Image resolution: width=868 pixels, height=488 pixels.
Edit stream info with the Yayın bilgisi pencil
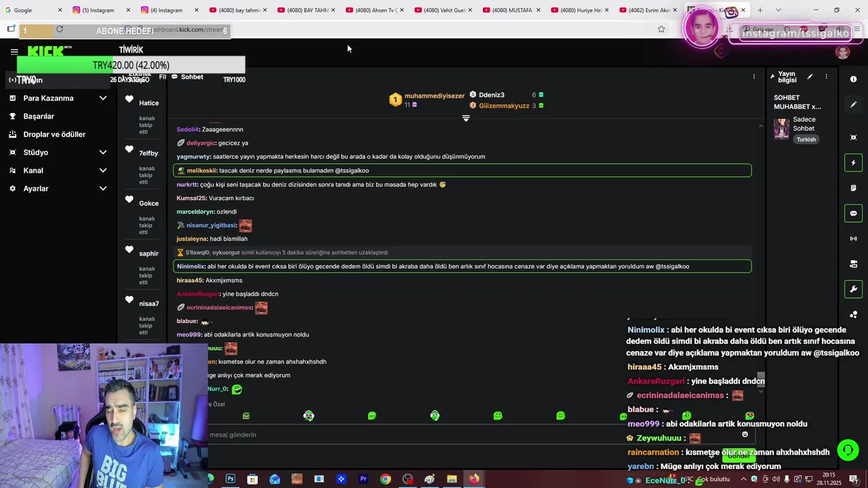[x=810, y=77]
